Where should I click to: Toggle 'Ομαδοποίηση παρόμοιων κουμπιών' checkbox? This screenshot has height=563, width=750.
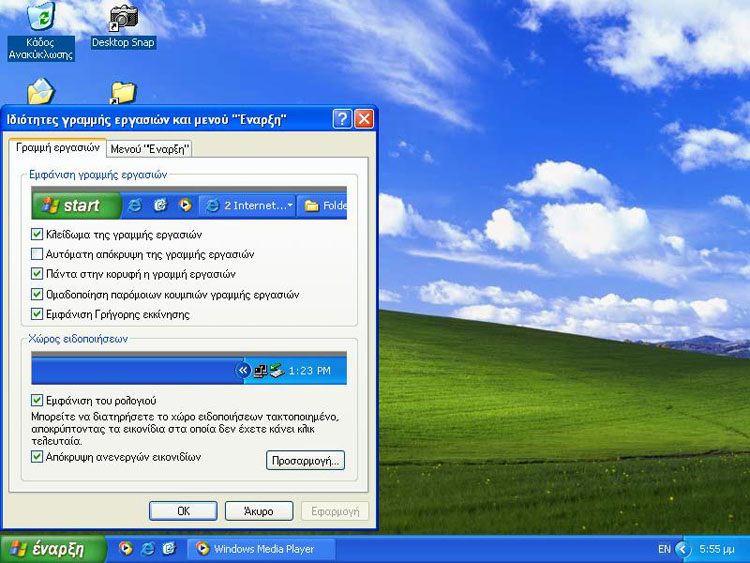(x=37, y=294)
